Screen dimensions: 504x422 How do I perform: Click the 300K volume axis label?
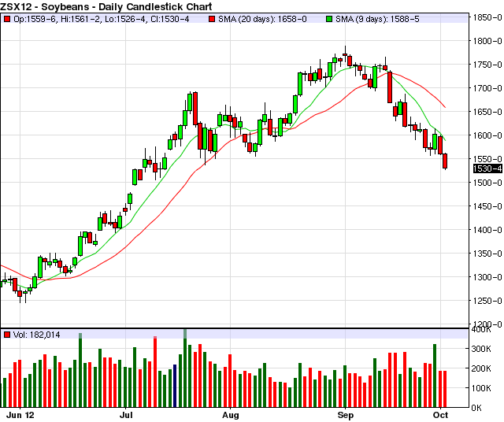tap(481, 349)
